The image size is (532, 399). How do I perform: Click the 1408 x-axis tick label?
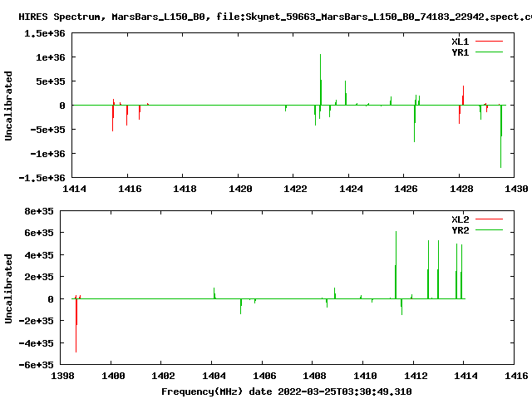click(314, 376)
